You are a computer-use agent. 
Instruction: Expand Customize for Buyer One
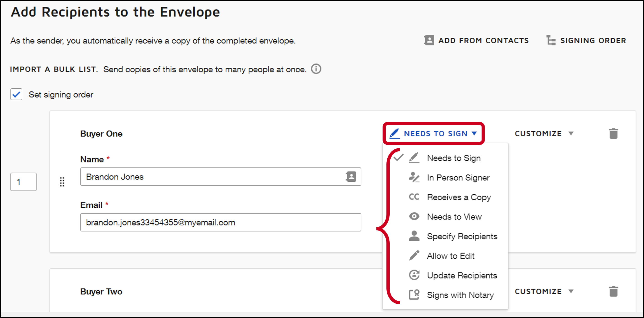pos(544,133)
